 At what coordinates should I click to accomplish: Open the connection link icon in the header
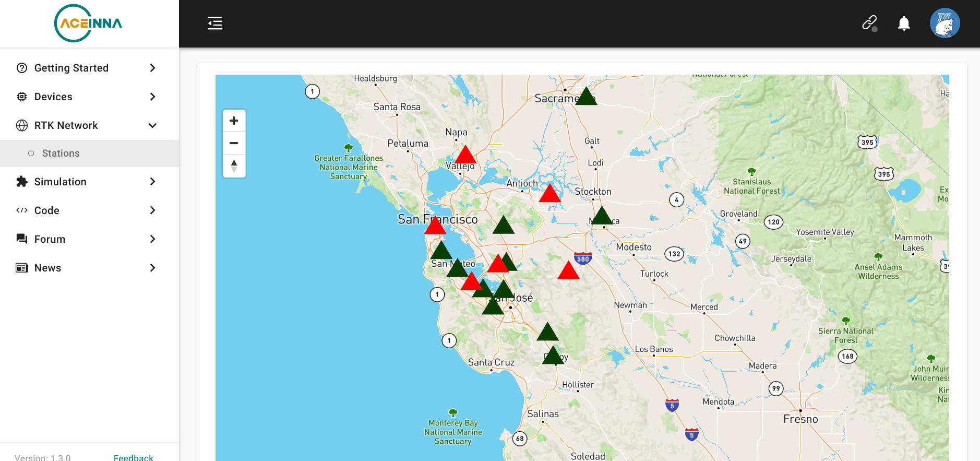click(869, 23)
